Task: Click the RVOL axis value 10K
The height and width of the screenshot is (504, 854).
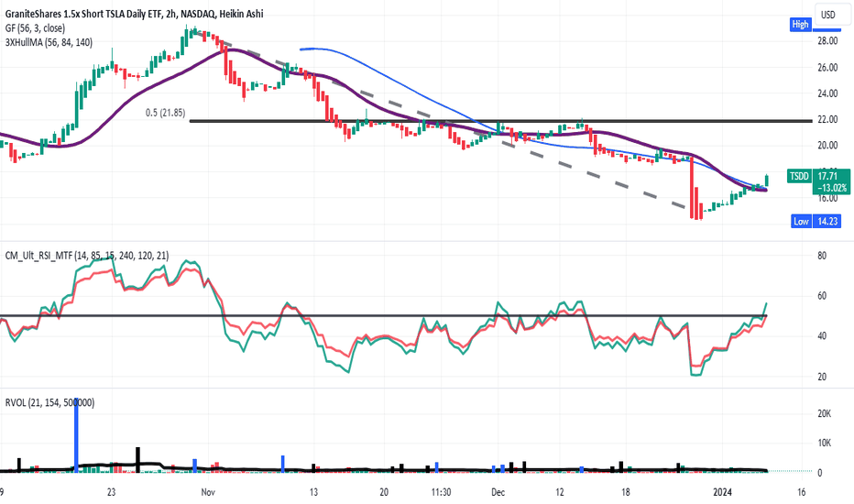Action: [824, 443]
